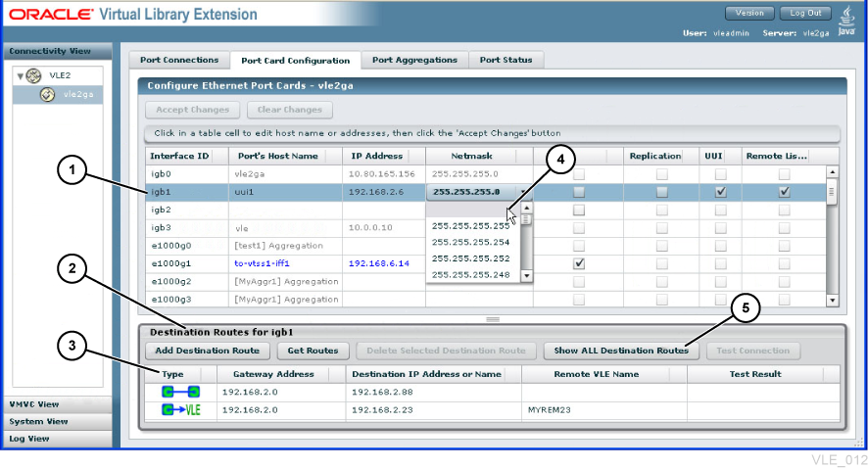Screen dimensions: 868x469
Task: Uncheck the e1000g1 checked checkbox
Action: tap(578, 263)
